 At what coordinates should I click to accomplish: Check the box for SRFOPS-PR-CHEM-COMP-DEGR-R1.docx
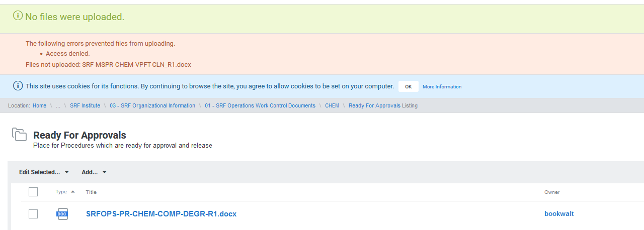33,214
